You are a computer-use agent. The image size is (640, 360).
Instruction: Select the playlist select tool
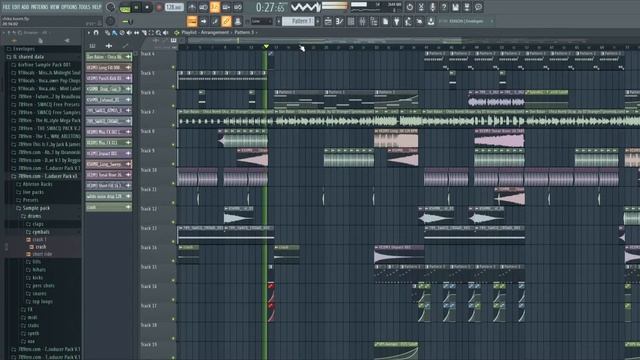151,33
